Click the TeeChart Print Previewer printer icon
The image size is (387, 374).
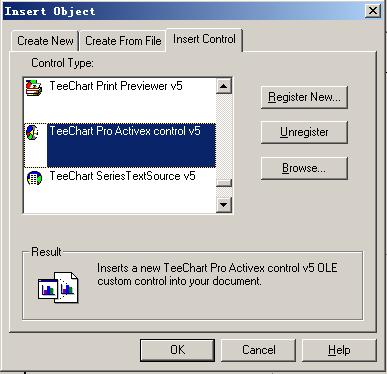click(x=34, y=88)
